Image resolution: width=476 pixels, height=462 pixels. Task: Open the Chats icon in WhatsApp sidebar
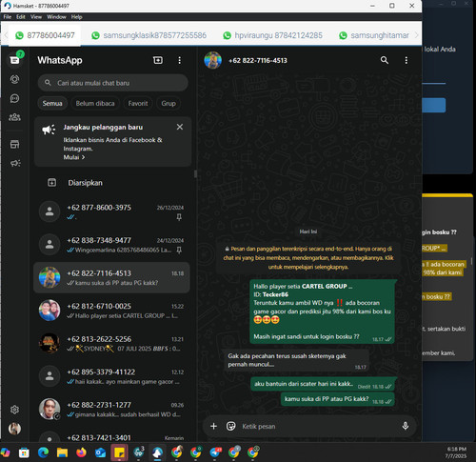click(x=14, y=60)
